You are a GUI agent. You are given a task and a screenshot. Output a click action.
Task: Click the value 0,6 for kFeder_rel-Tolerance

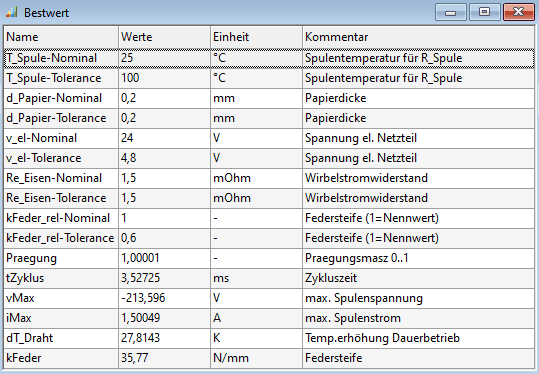pyautogui.click(x=129, y=238)
